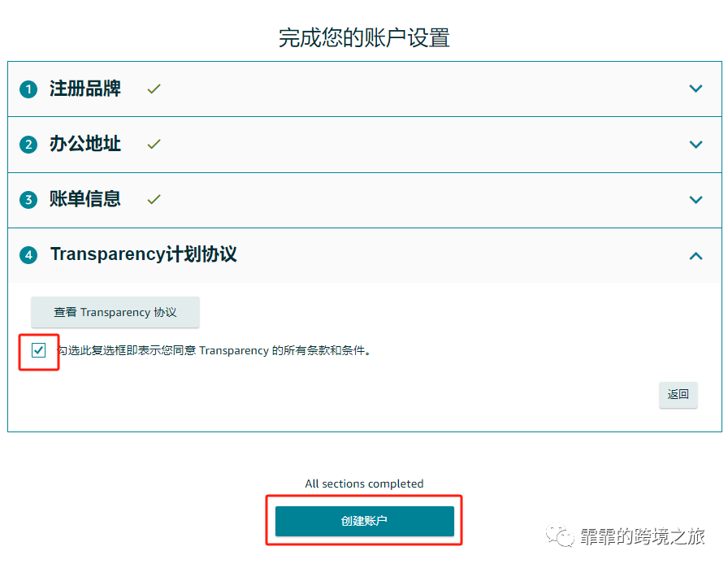This screenshot has height=568, width=728.
Task: Click the 'All sections completed' status text
Action: (364, 483)
